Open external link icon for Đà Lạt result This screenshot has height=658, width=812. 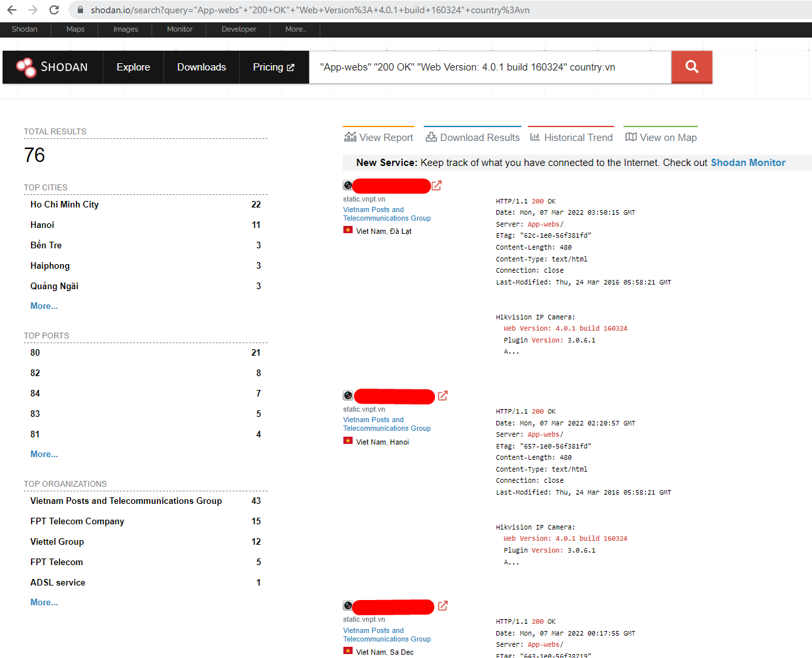pos(436,186)
